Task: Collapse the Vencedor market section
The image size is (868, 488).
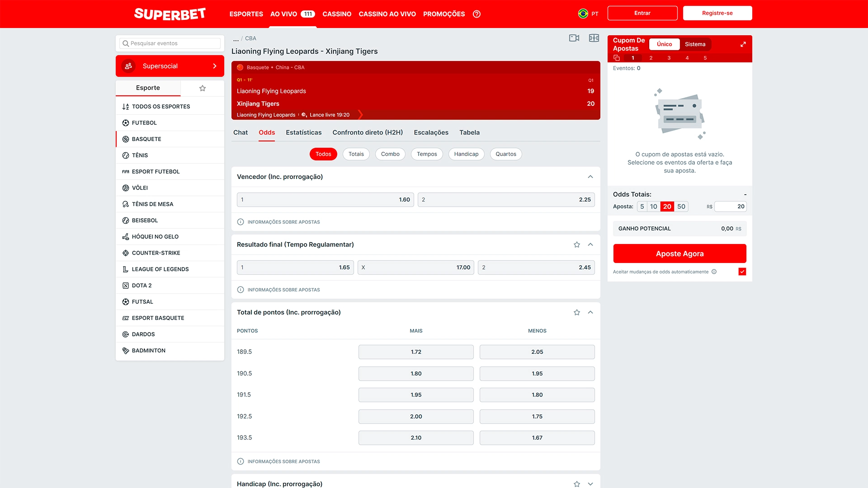Action: (x=590, y=177)
